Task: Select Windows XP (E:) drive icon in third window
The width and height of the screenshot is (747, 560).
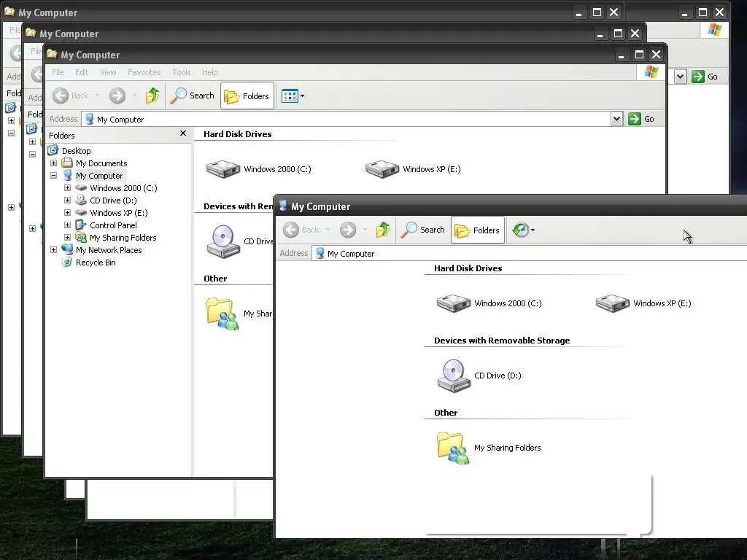Action: click(382, 169)
